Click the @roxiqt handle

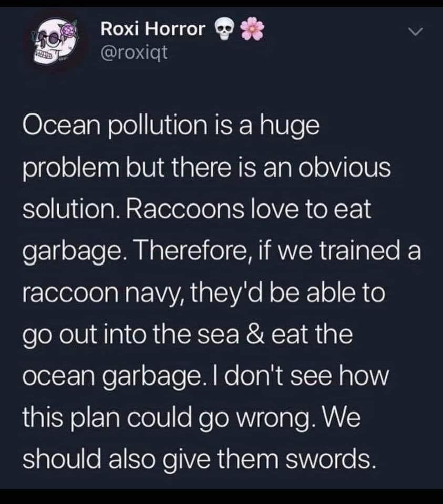pos(133,51)
